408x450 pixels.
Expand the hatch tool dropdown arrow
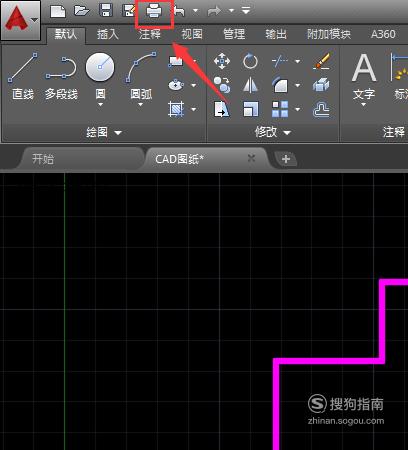194,109
